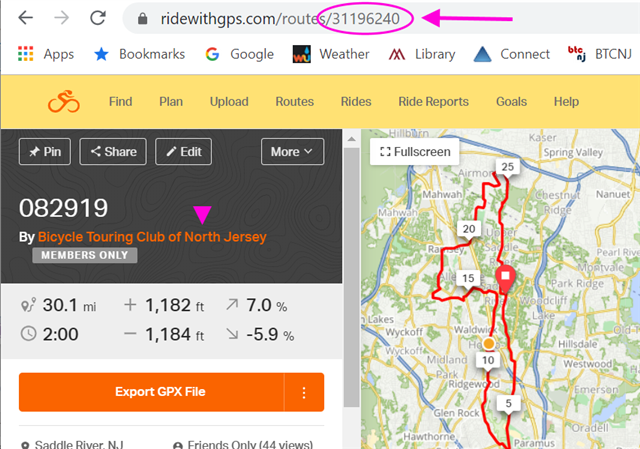Click the padlock site info icon
Image resolution: width=640 pixels, height=449 pixels.
click(x=142, y=18)
